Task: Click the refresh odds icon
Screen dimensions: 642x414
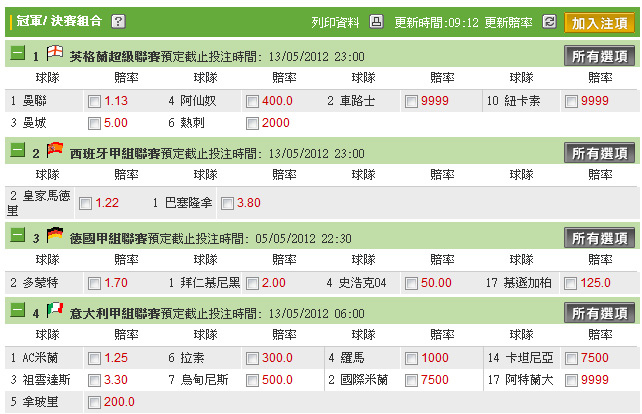Action: click(x=549, y=21)
